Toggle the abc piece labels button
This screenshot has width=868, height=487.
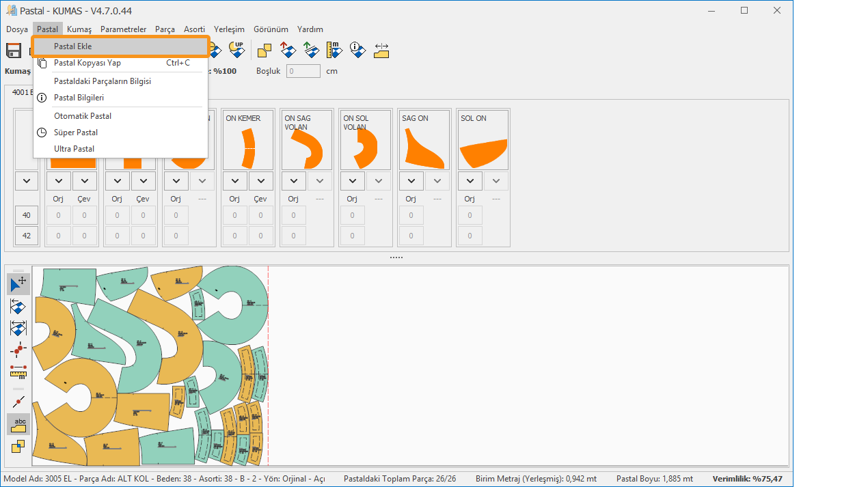coord(18,424)
